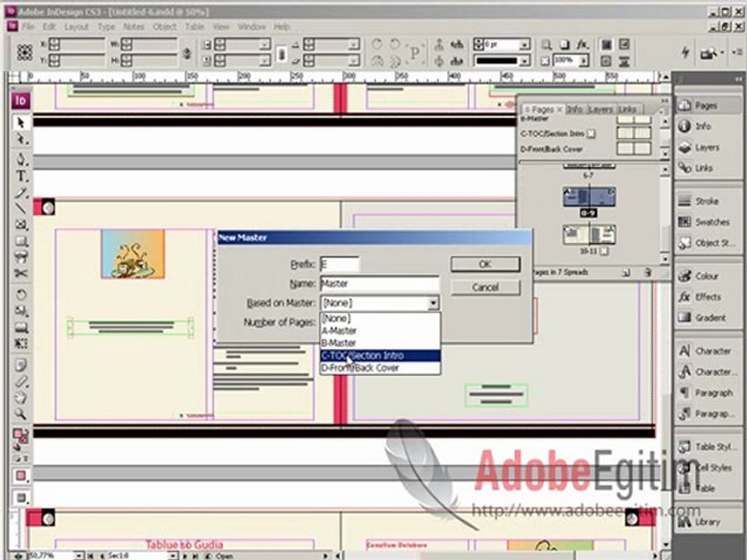The height and width of the screenshot is (560, 747).
Task: Choose the Pen tool
Action: click(20, 159)
